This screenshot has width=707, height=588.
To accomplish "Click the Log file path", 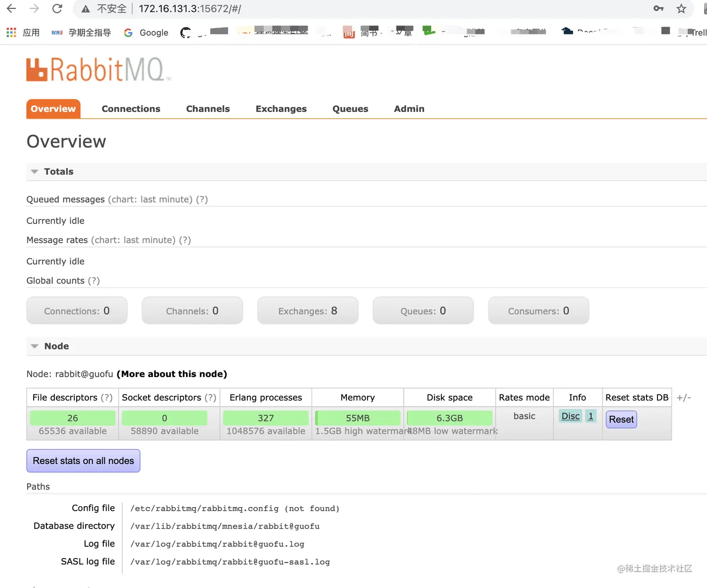I will click(217, 544).
